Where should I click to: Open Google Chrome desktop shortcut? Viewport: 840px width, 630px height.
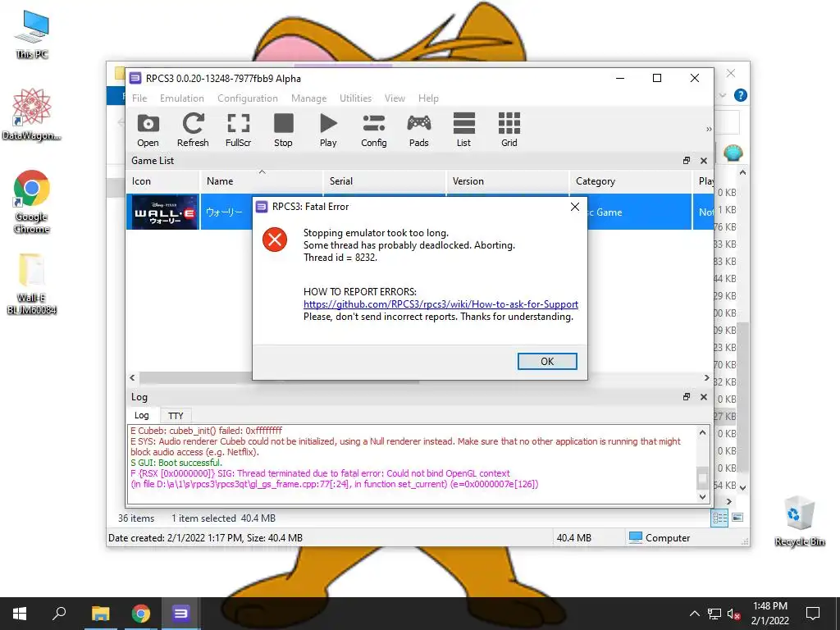click(x=32, y=202)
